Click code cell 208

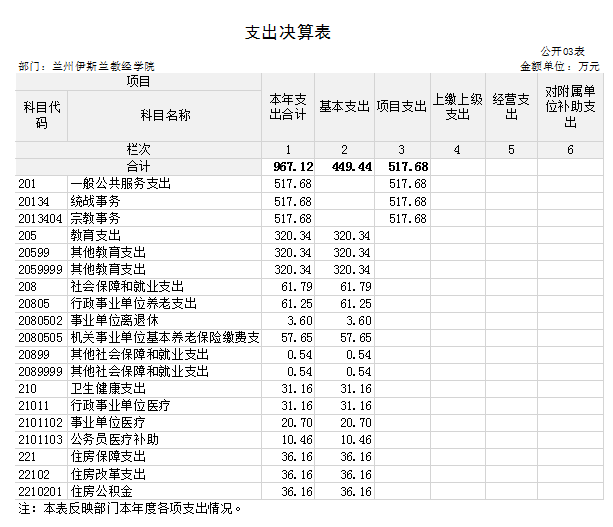[x=27, y=287]
